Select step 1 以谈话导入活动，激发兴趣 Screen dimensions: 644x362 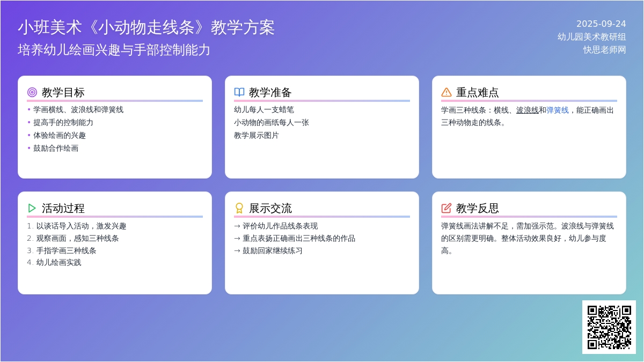tap(81, 226)
